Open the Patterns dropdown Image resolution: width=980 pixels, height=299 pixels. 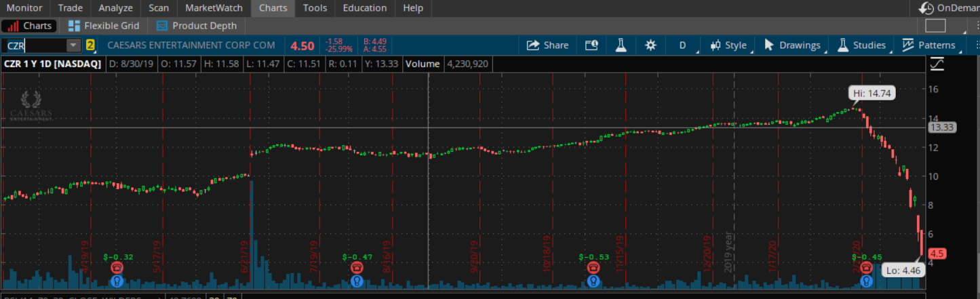point(930,45)
